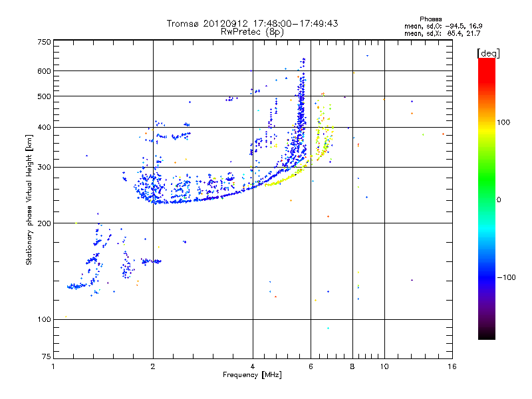Click the y-axis tick label '100'
Screen dimensions: 532x399
click(44, 319)
